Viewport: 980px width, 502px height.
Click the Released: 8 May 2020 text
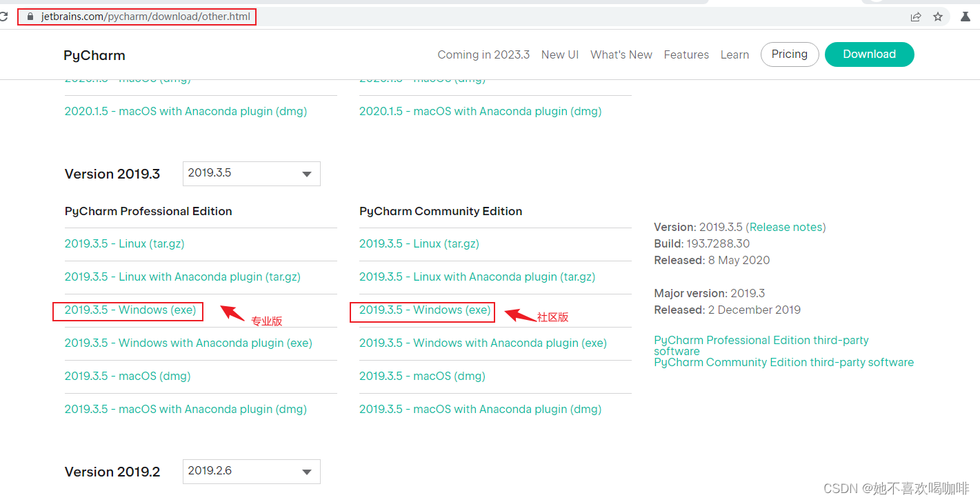pos(712,260)
